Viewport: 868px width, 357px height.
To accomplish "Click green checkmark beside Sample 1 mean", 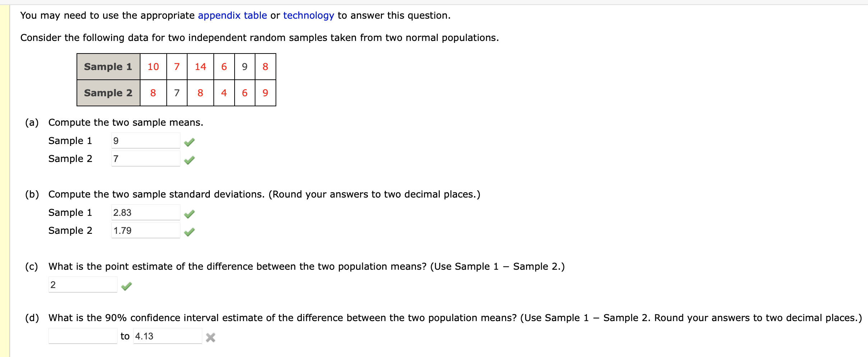I will pyautogui.click(x=189, y=142).
